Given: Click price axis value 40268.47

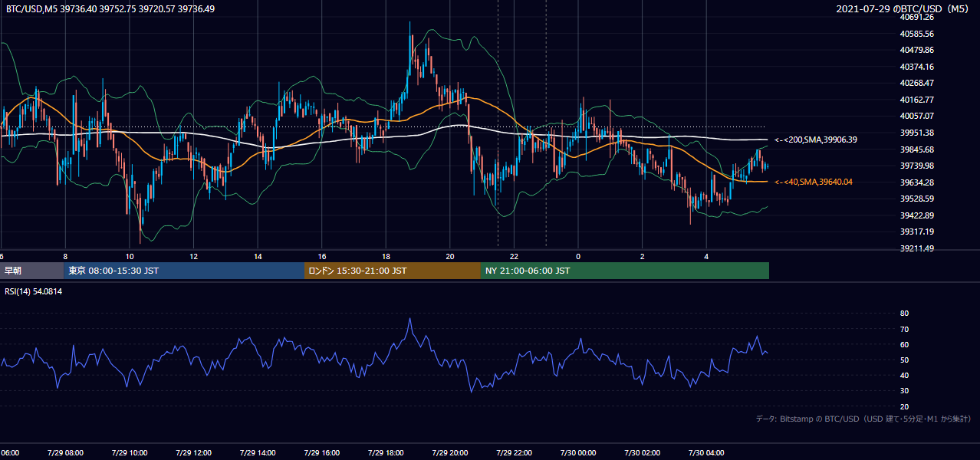Looking at the screenshot, I should 917,83.
